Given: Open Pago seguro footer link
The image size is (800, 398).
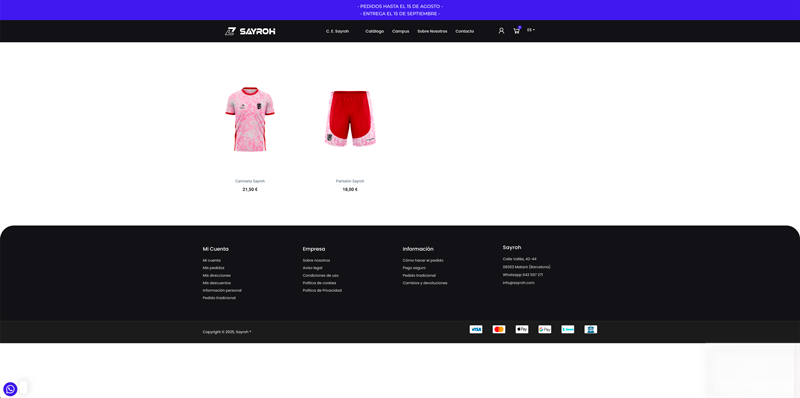Looking at the screenshot, I should (x=414, y=268).
